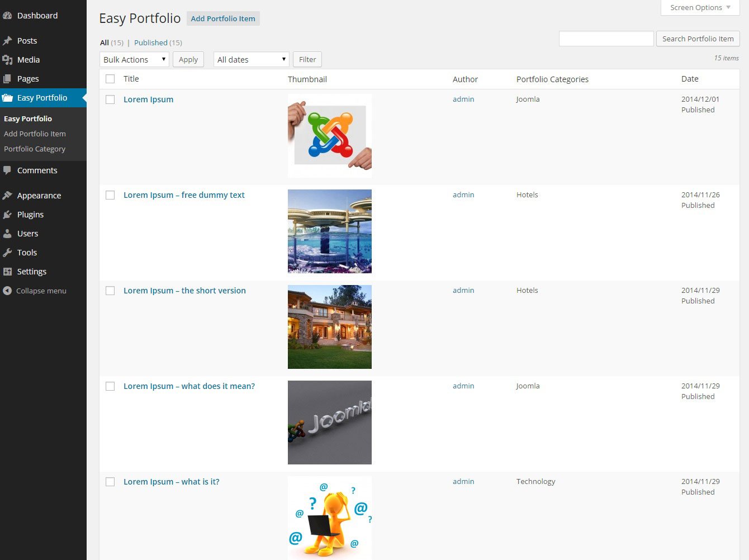This screenshot has height=560, width=749.
Task: Click the Add Portfolio Item button
Action: [223, 18]
